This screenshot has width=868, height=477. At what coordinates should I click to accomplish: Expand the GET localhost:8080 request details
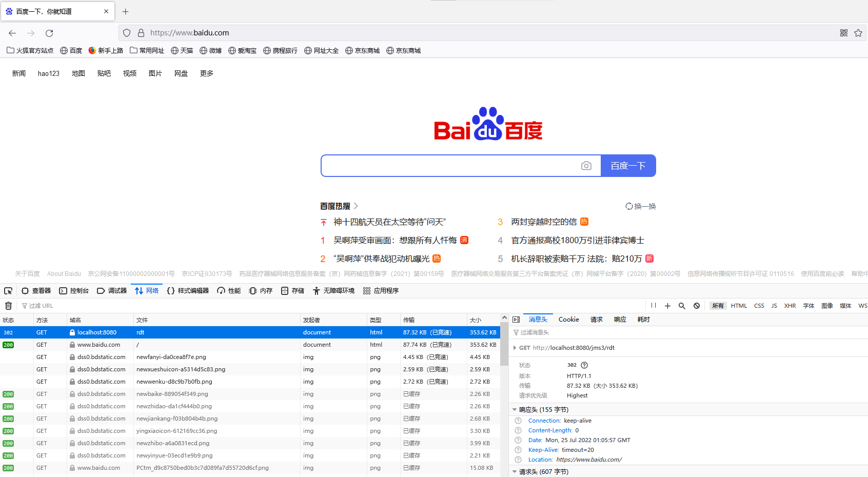515,347
